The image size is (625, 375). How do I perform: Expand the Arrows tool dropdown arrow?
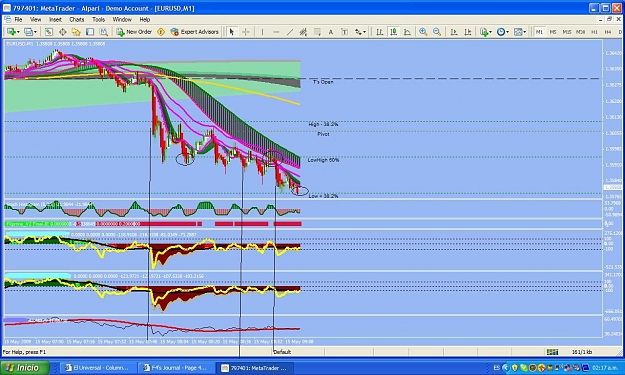tap(364, 32)
